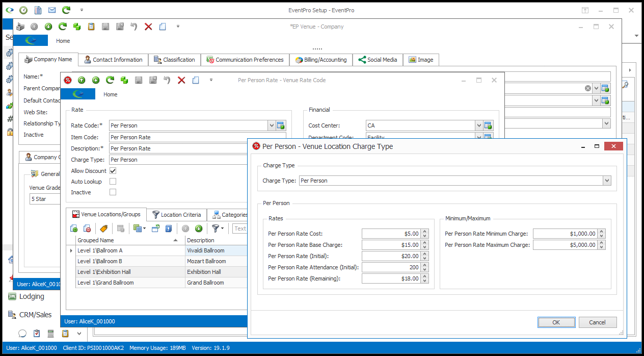Open the document icon in EventPro main toolbar
Image resolution: width=644 pixels, height=356 pixels.
pyautogui.click(x=38, y=10)
